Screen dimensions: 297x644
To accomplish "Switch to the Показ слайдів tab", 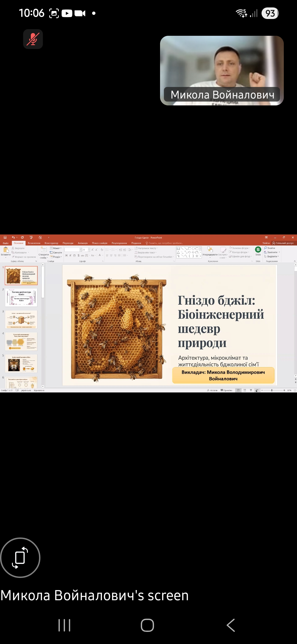I will point(100,243).
